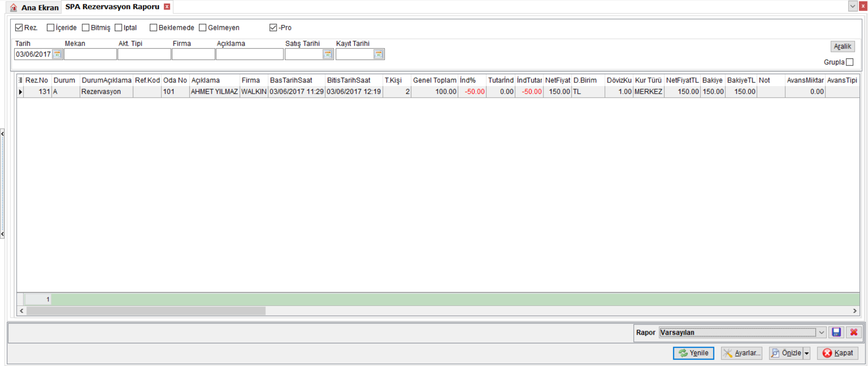The height and width of the screenshot is (366, 868).
Task: Sort by DurumAçıklama column header
Action: pos(106,80)
